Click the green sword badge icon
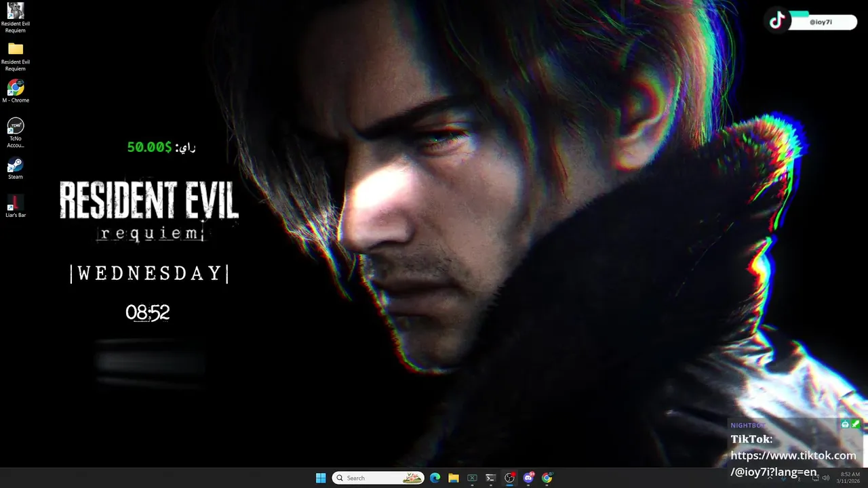 tap(856, 424)
